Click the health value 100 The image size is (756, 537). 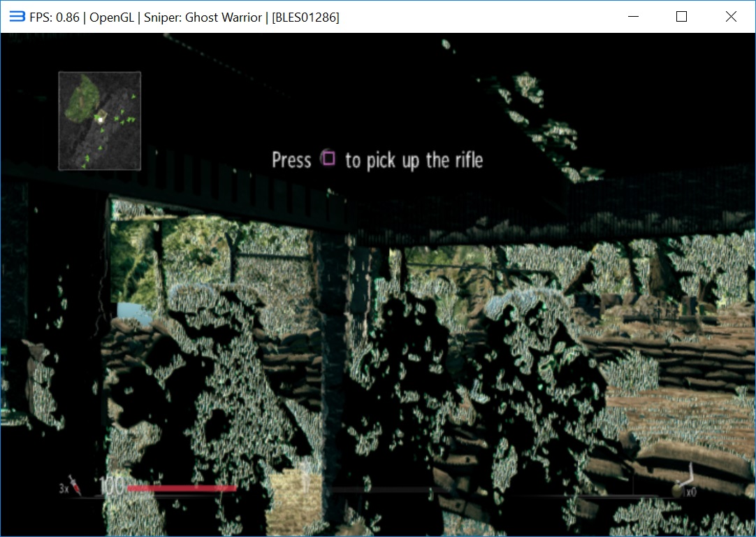(112, 486)
